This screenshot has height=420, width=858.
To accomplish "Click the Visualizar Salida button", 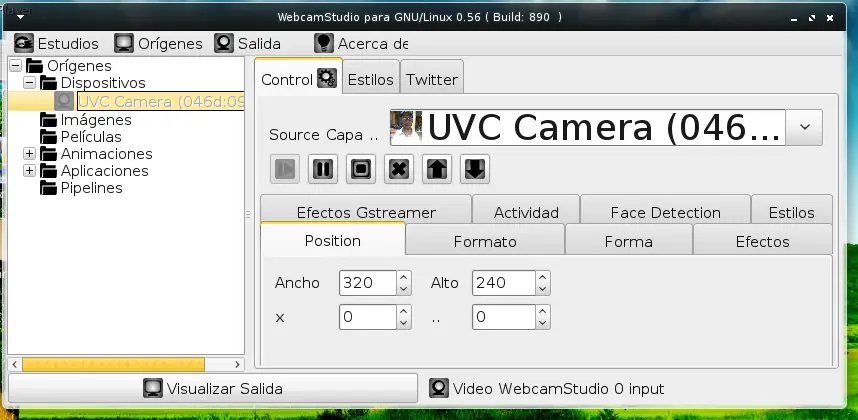I will (x=213, y=388).
